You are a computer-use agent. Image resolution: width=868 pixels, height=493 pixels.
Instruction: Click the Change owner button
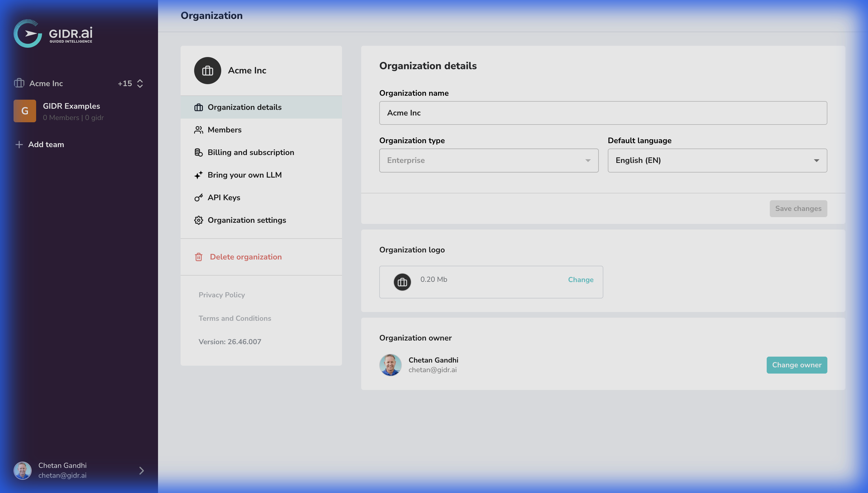pyautogui.click(x=797, y=365)
